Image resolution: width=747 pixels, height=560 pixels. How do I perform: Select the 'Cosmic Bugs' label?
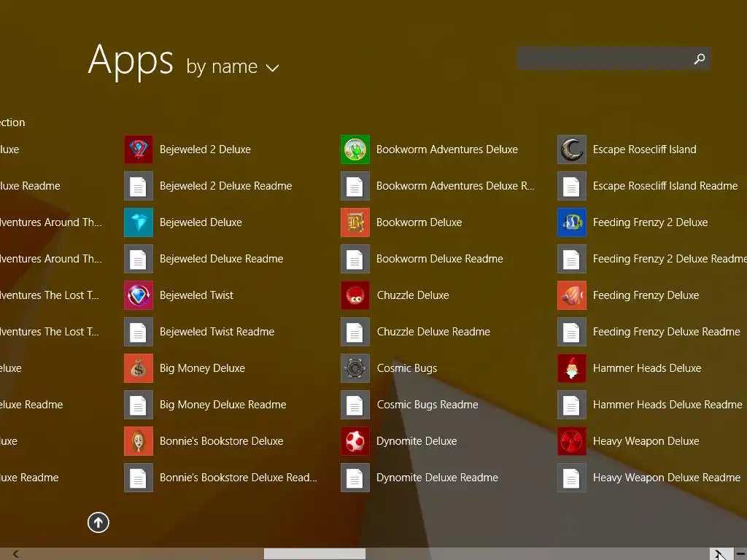(x=407, y=368)
